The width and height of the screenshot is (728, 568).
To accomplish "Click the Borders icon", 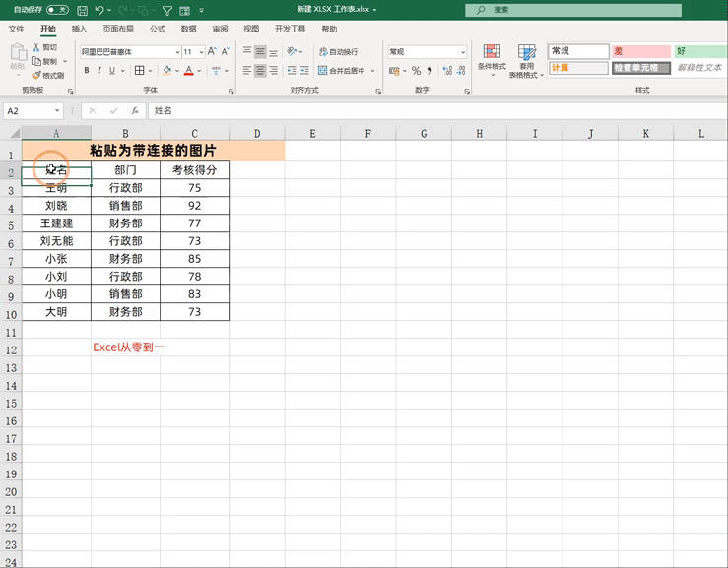I will coord(139,71).
